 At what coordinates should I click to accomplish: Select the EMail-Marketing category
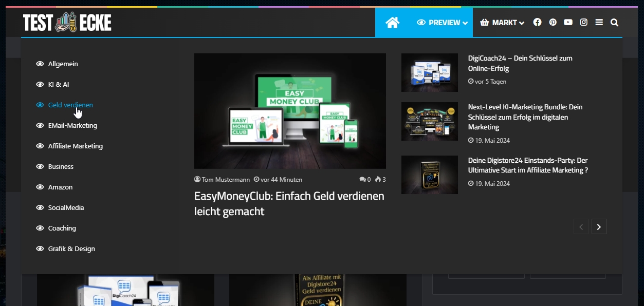[x=67, y=125]
